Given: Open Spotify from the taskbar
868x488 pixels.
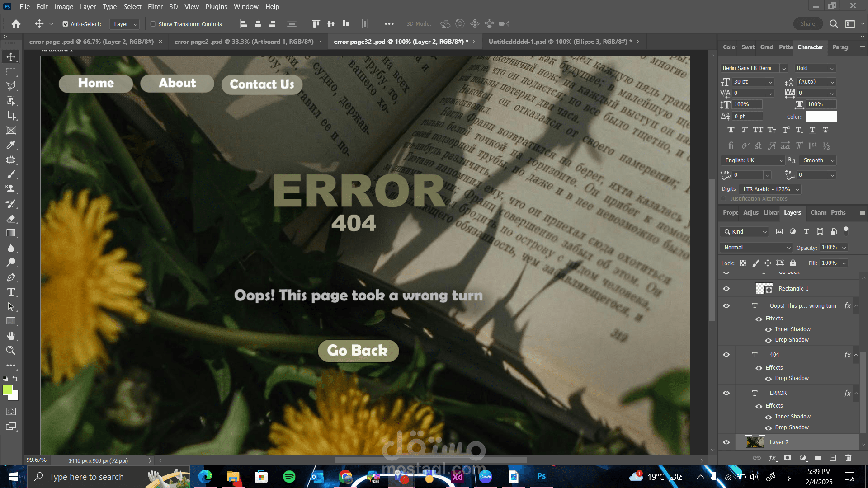Looking at the screenshot, I should [289, 477].
